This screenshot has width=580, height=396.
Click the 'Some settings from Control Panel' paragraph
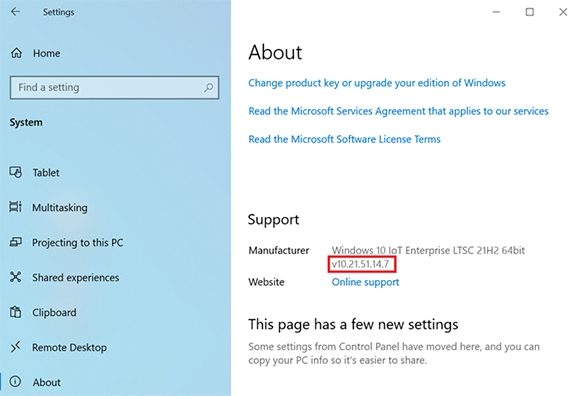394,353
